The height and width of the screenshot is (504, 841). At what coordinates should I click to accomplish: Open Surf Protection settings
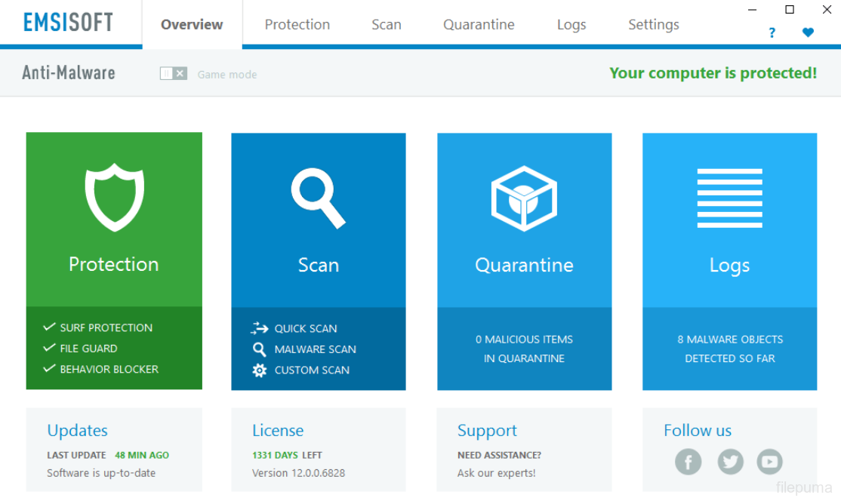pos(106,327)
